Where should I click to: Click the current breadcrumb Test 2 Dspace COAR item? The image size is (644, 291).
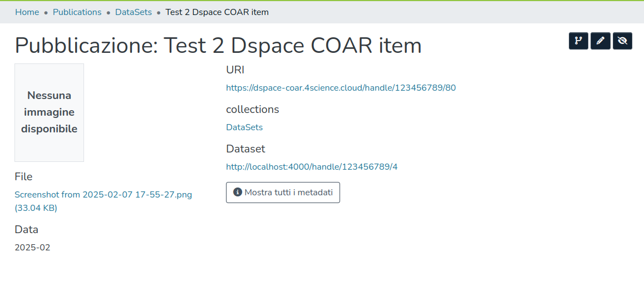tap(217, 12)
